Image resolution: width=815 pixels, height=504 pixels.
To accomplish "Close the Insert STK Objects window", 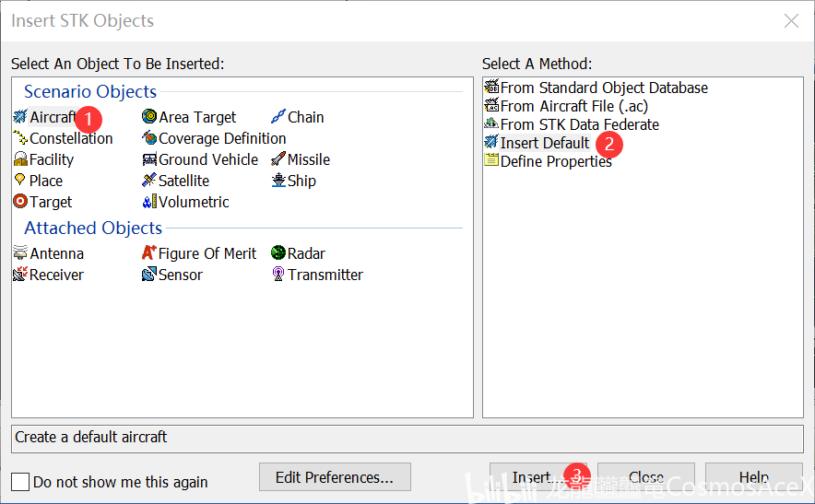I will point(790,20).
